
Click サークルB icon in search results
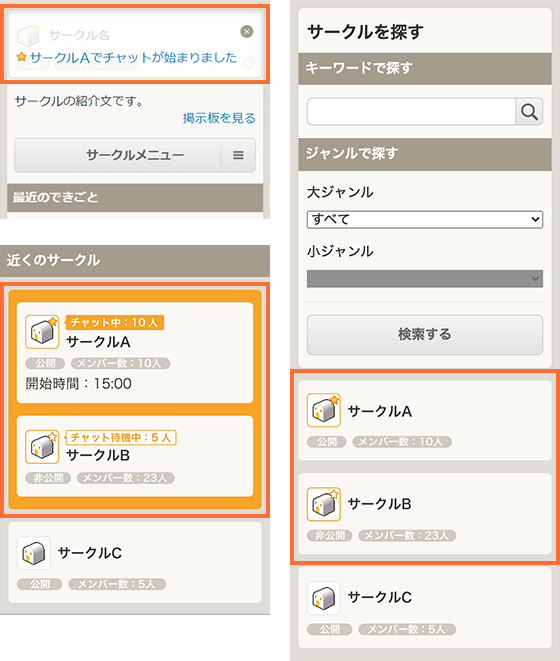click(x=323, y=504)
